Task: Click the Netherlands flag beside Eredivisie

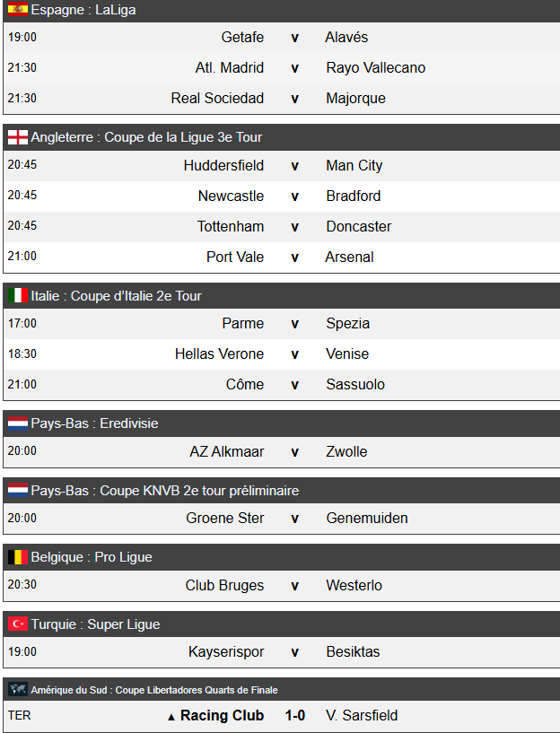Action: [x=18, y=423]
